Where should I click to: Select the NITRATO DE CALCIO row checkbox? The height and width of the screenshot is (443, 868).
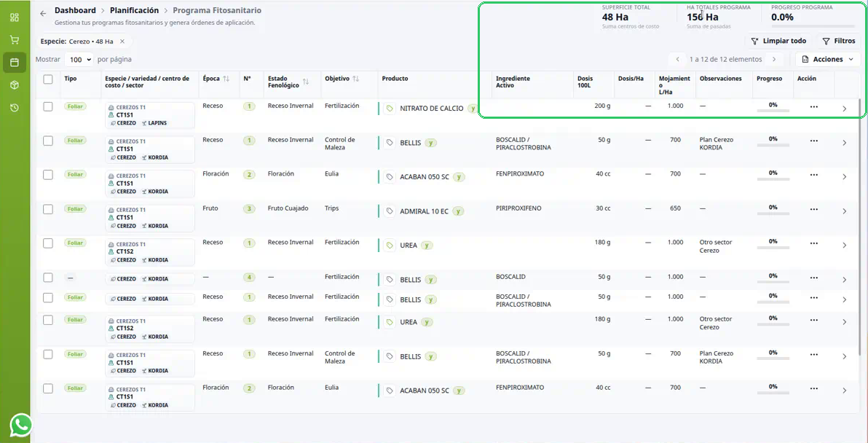tap(48, 106)
